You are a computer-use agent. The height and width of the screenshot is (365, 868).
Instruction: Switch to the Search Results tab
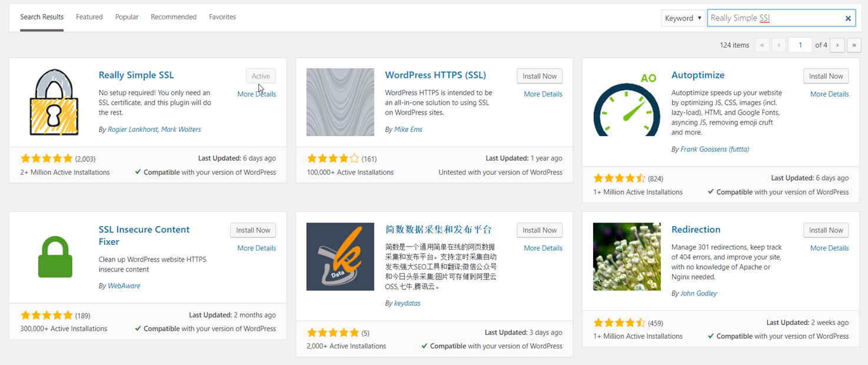tap(42, 17)
